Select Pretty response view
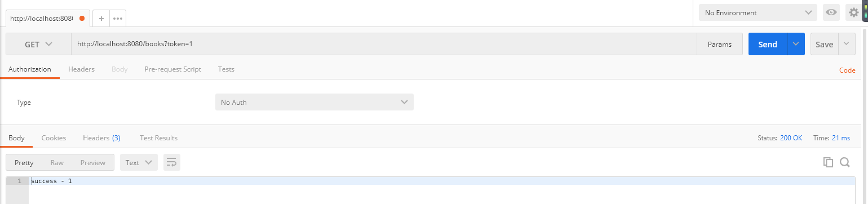This screenshot has height=204, width=868. click(x=24, y=162)
